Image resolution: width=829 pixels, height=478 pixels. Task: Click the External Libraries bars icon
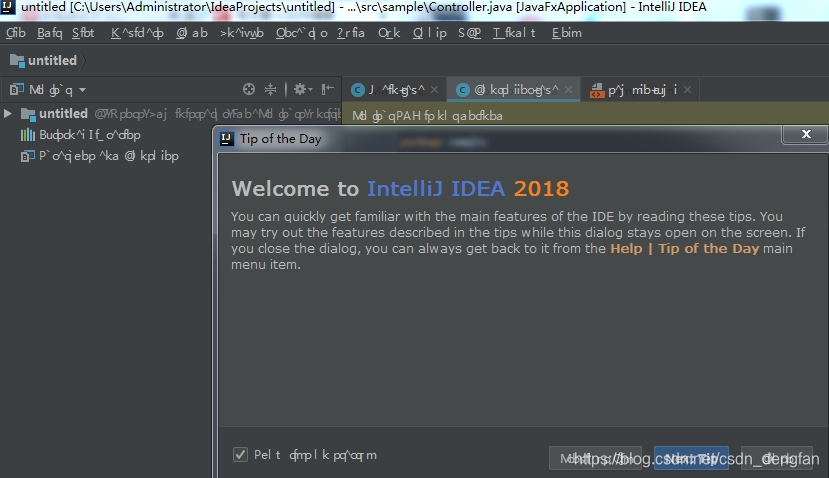(27, 135)
